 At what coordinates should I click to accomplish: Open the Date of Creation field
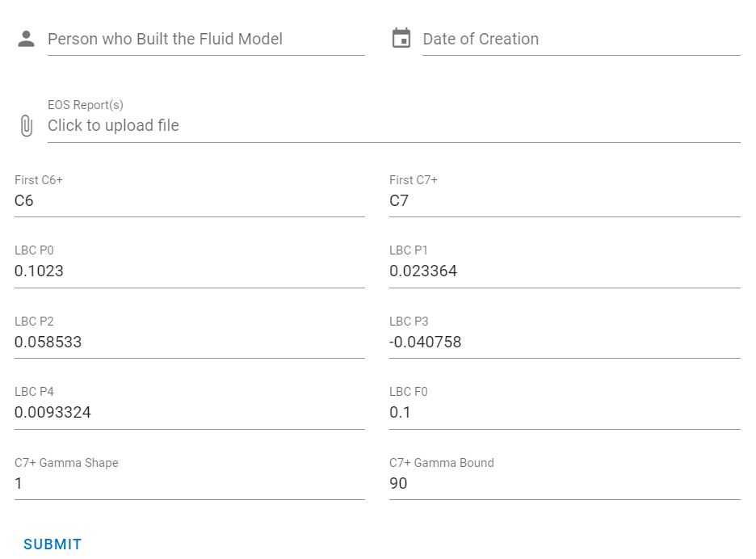pyautogui.click(x=581, y=39)
